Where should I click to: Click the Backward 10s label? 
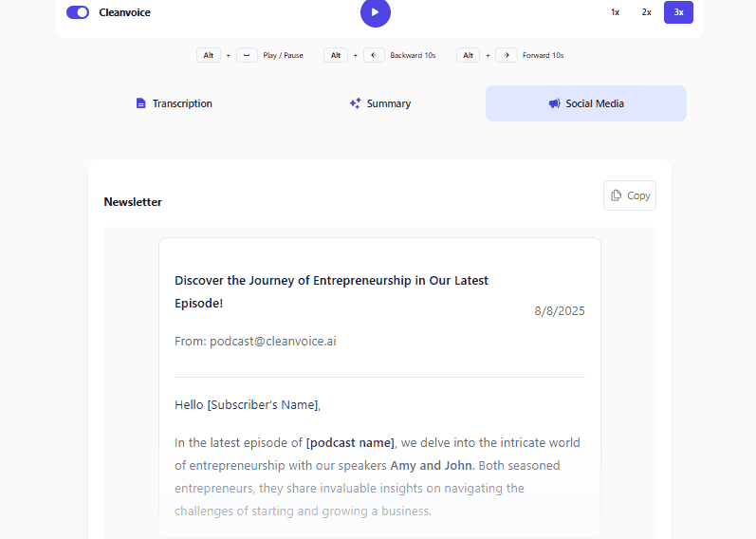(x=413, y=55)
